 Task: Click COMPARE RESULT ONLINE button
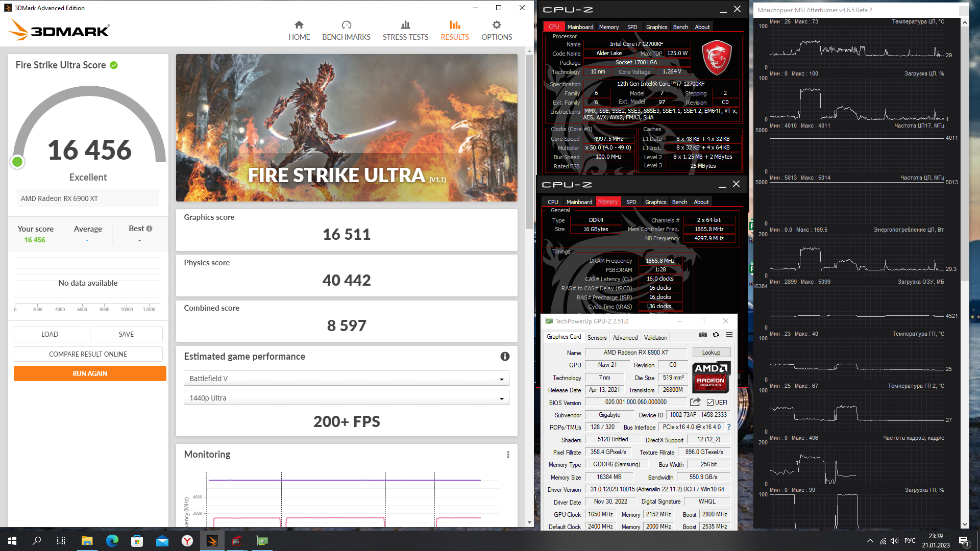[x=88, y=354]
